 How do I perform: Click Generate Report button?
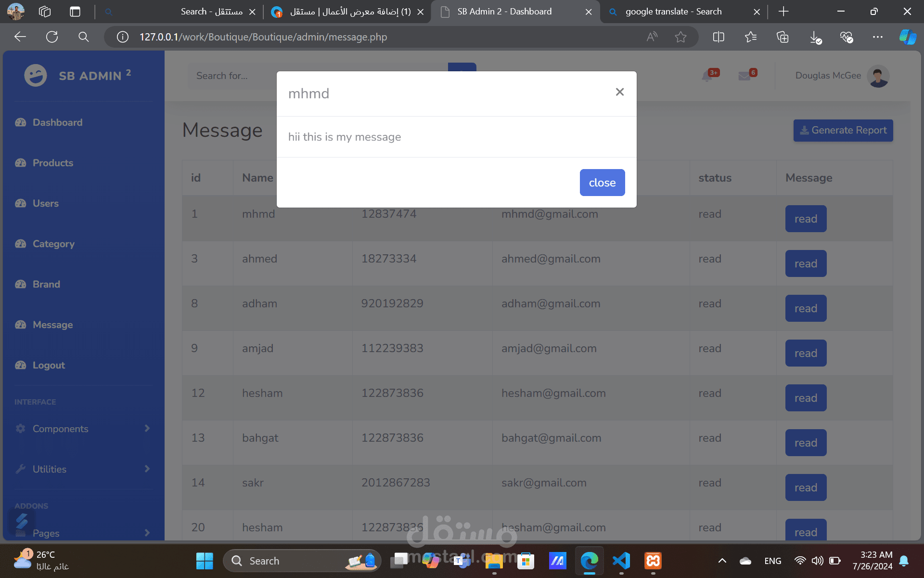point(843,131)
